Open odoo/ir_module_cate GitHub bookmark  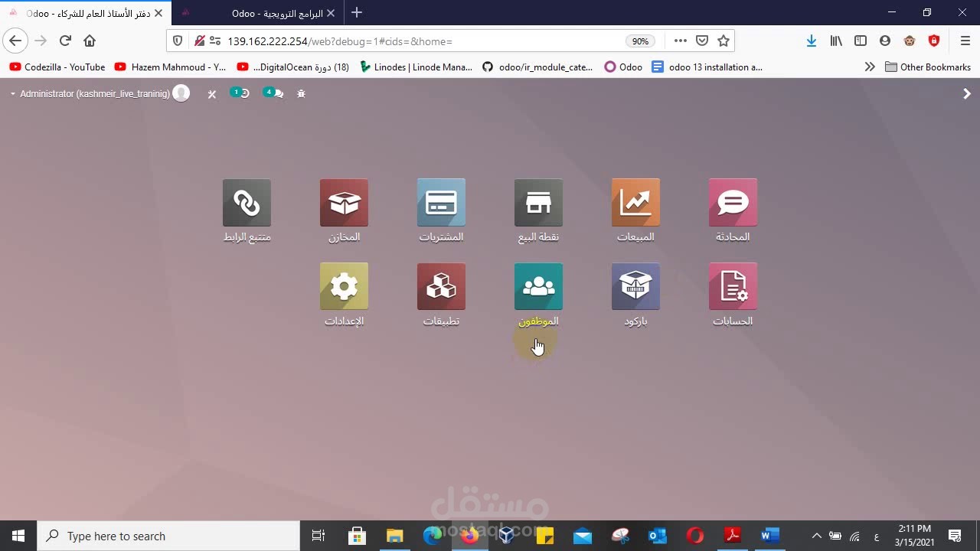tap(537, 67)
